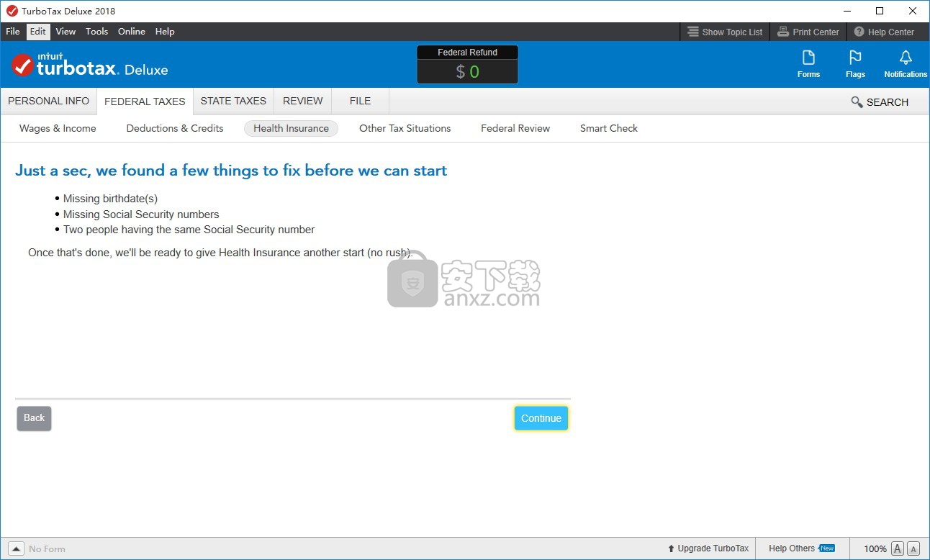Open the Help Center
Image resolution: width=930 pixels, height=560 pixels.
884,32
